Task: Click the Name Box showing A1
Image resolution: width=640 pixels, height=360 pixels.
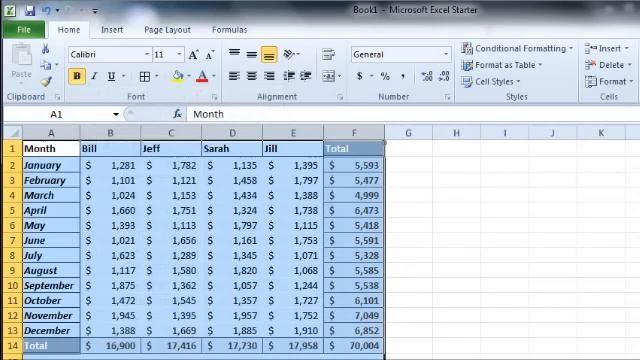Action: point(56,114)
